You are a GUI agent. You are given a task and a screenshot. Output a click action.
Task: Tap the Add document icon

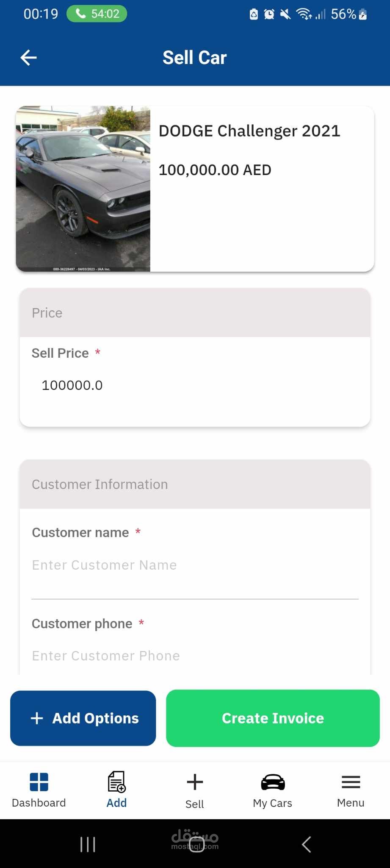pyautogui.click(x=116, y=782)
